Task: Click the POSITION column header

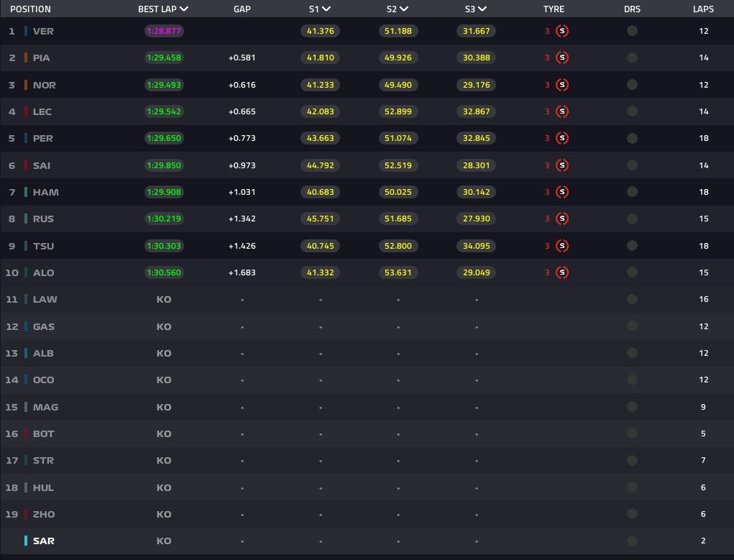Action: pos(30,9)
